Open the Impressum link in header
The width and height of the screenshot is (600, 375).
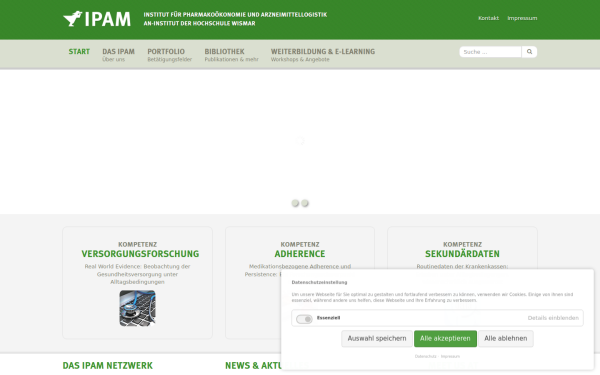click(x=522, y=18)
